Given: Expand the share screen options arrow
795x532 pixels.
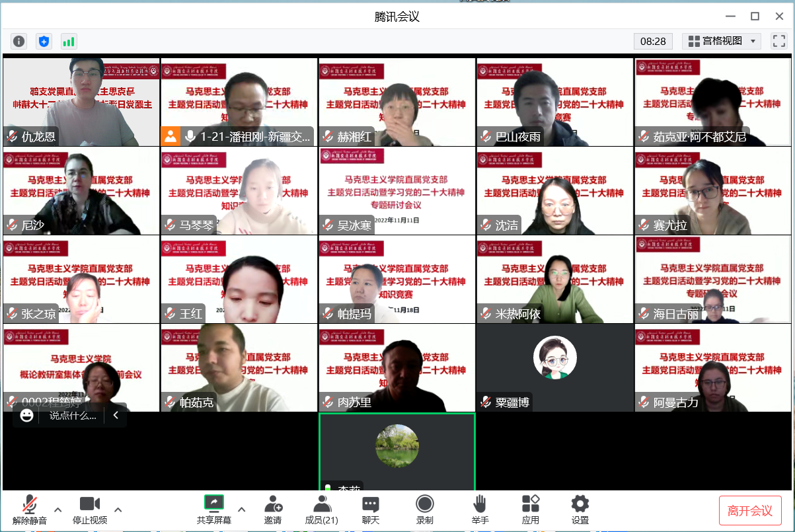Looking at the screenshot, I should (x=242, y=510).
